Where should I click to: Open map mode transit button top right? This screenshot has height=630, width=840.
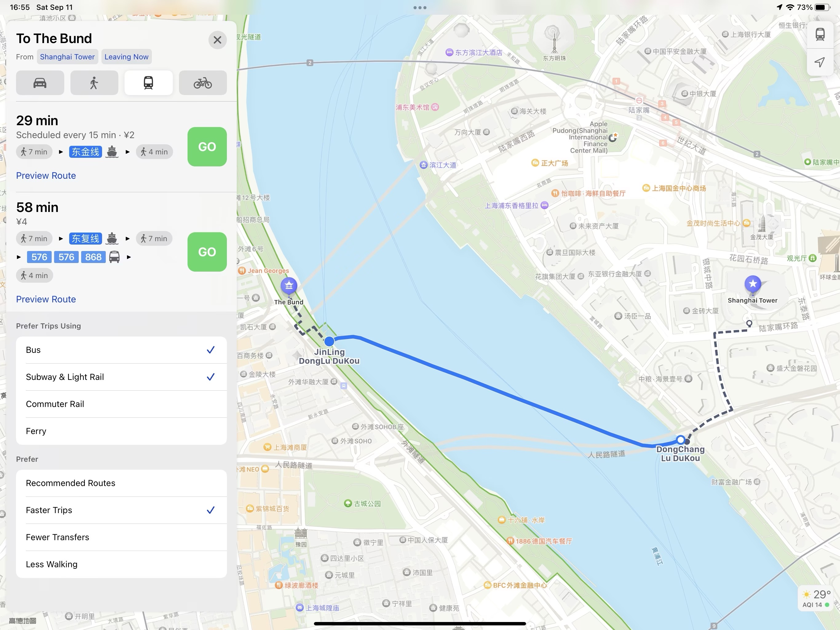click(x=820, y=34)
